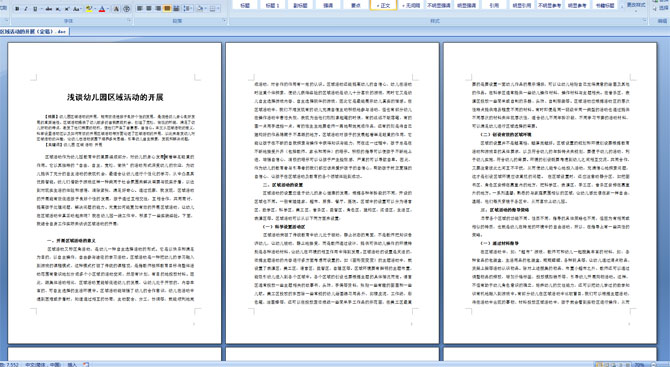The image size is (670, 367).
Task: Apply strikethrough to selected text
Action: (49, 9)
